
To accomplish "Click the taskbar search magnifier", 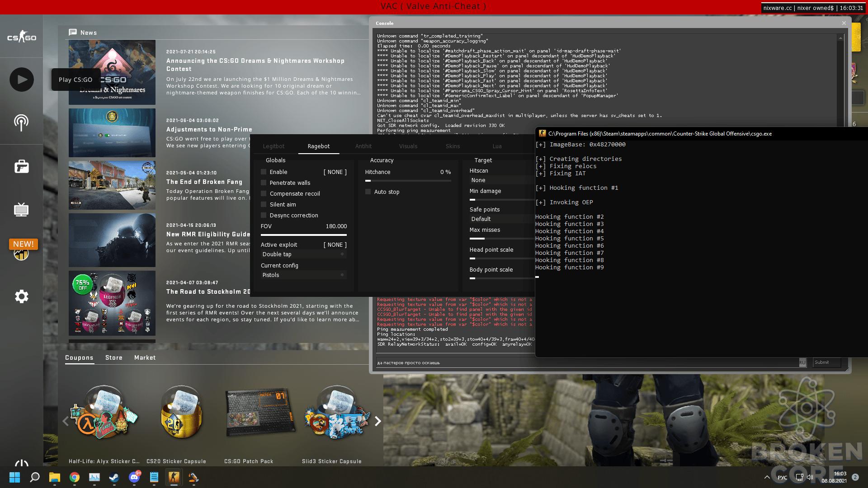I will point(35,477).
